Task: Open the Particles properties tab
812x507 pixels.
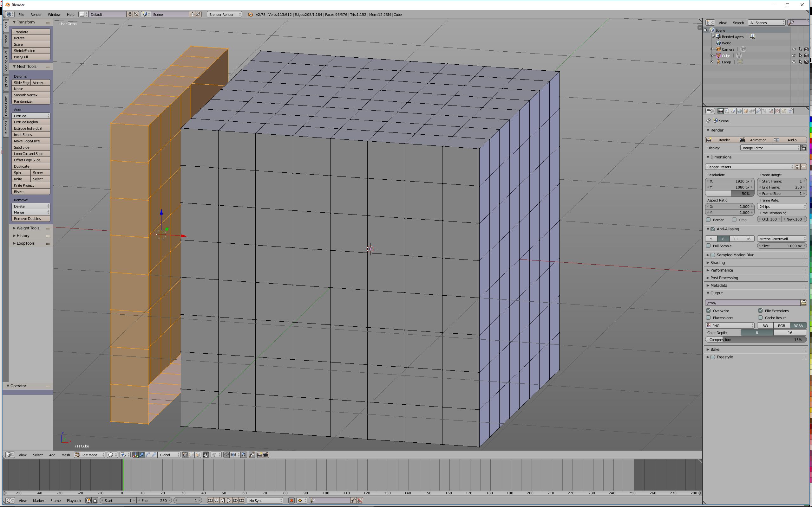Action: [x=784, y=111]
